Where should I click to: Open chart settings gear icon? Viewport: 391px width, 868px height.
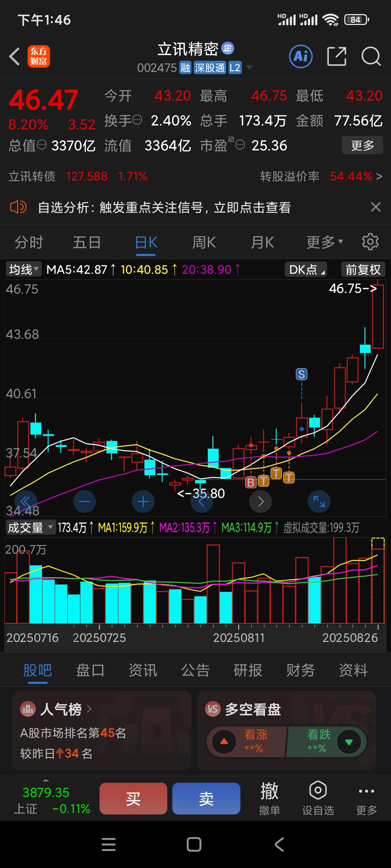[x=370, y=242]
